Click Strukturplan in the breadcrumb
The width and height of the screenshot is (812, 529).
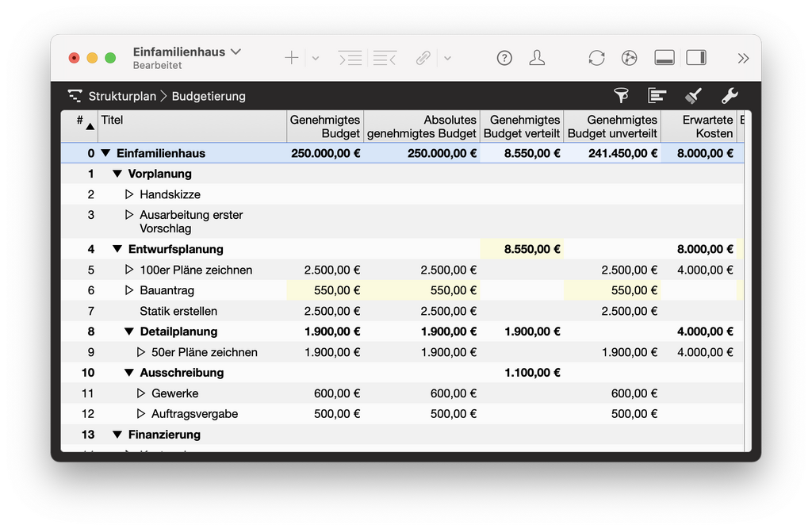[x=122, y=96]
